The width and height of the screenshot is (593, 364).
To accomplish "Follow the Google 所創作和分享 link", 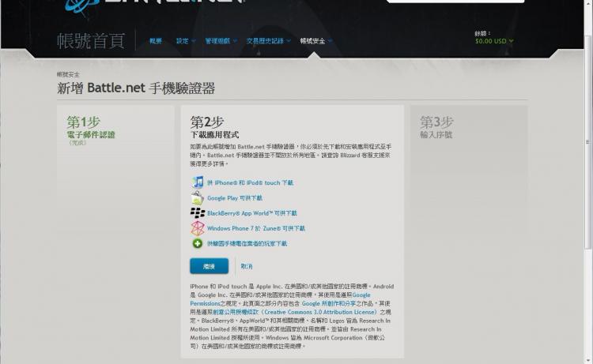I will coord(329,303).
